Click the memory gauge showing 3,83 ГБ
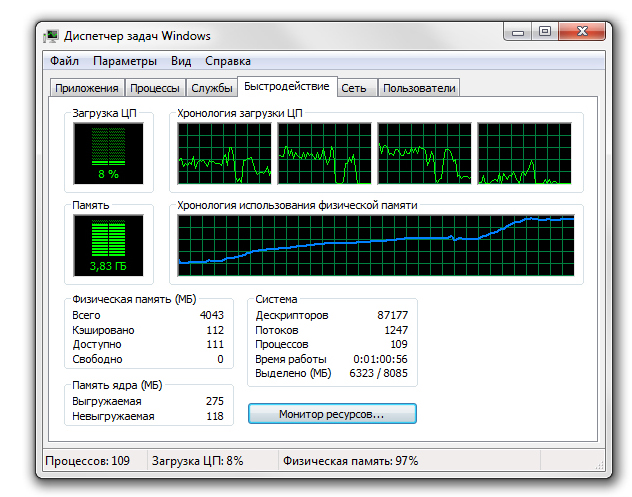 [x=108, y=245]
